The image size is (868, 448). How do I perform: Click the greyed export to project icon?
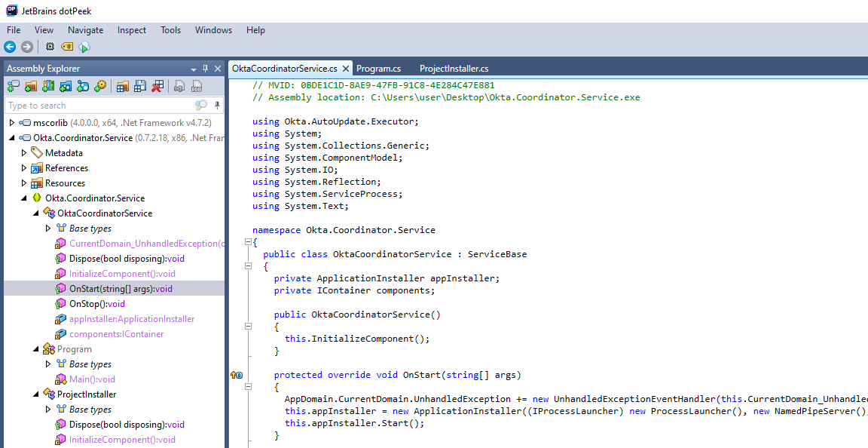pos(179,86)
